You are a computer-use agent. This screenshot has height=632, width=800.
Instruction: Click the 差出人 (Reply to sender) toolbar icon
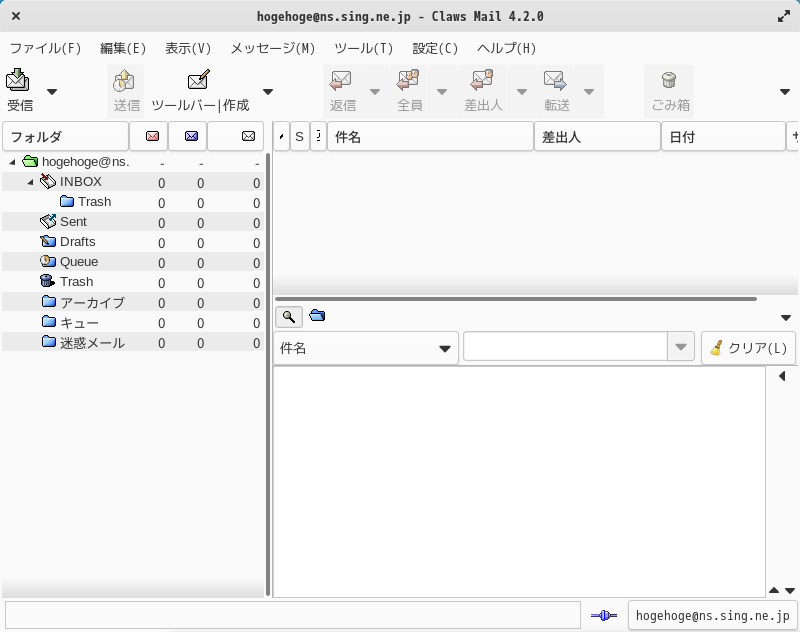coord(483,91)
